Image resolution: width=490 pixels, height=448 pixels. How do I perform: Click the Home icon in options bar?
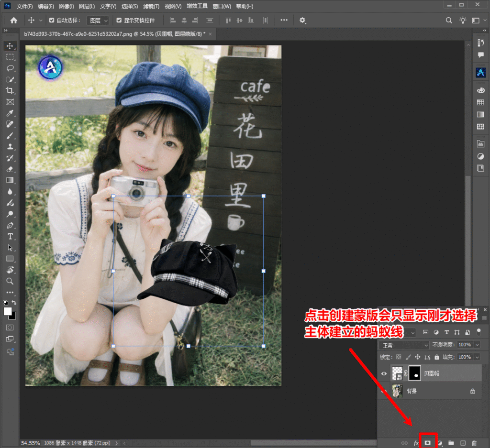coord(14,20)
